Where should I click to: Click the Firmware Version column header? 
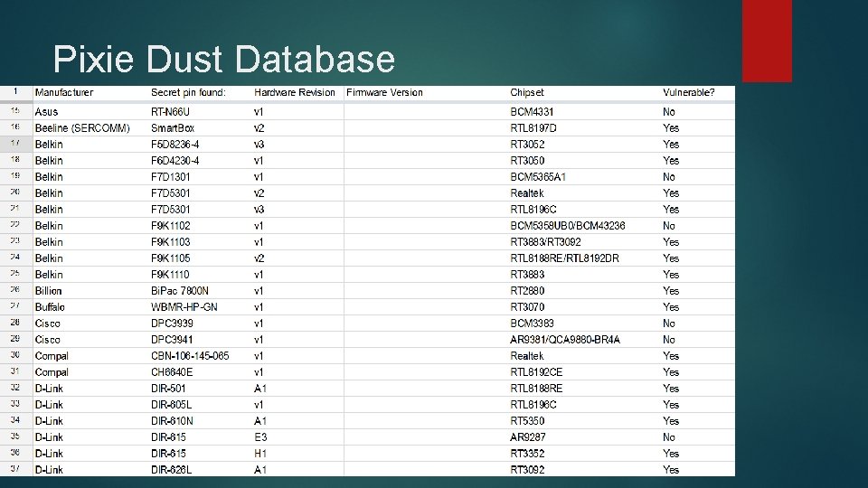point(384,92)
